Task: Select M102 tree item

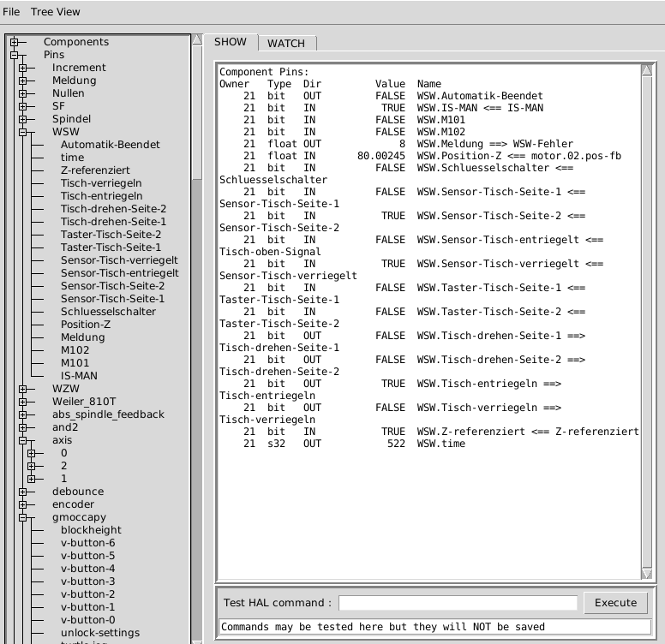Action: (75, 350)
